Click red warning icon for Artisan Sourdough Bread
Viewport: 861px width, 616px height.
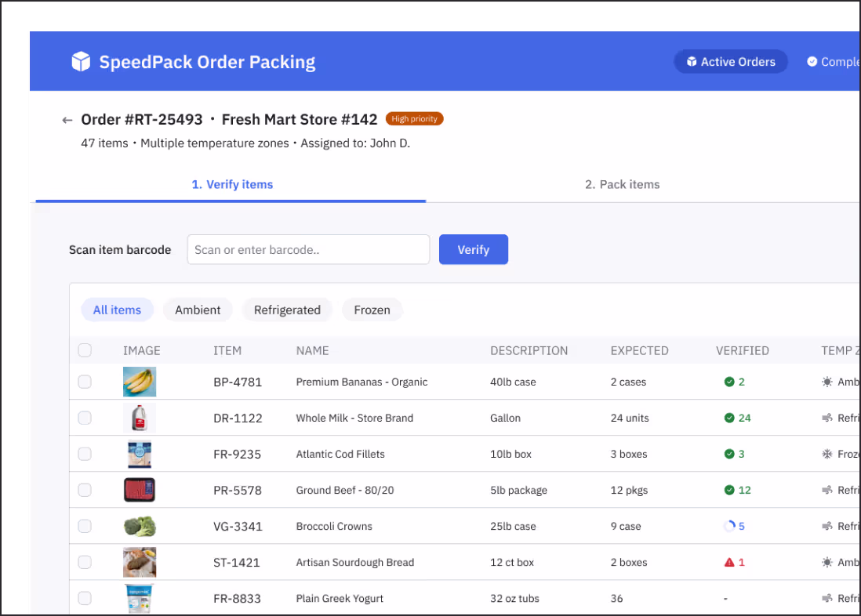click(729, 562)
